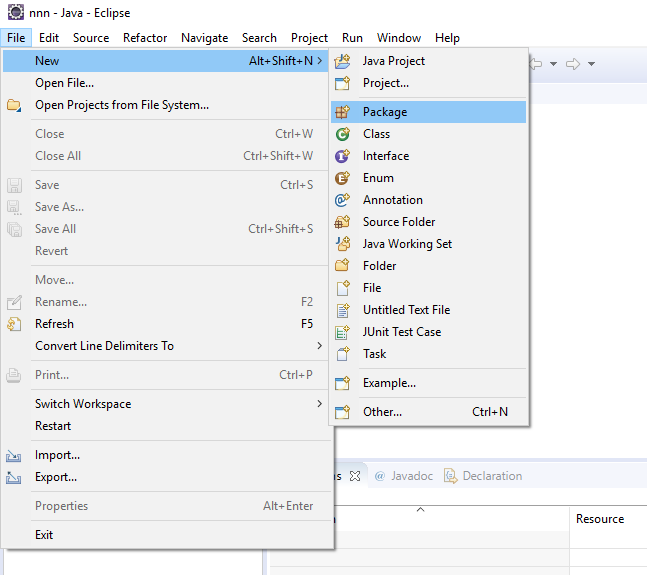Expand Switch Workspace submenu arrow
The height and width of the screenshot is (575, 647).
coord(319,403)
